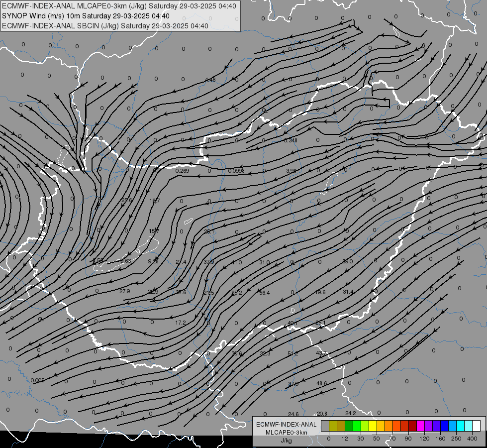Click the legend title ECMWF-INDEX-ANAL

[x=287, y=425]
